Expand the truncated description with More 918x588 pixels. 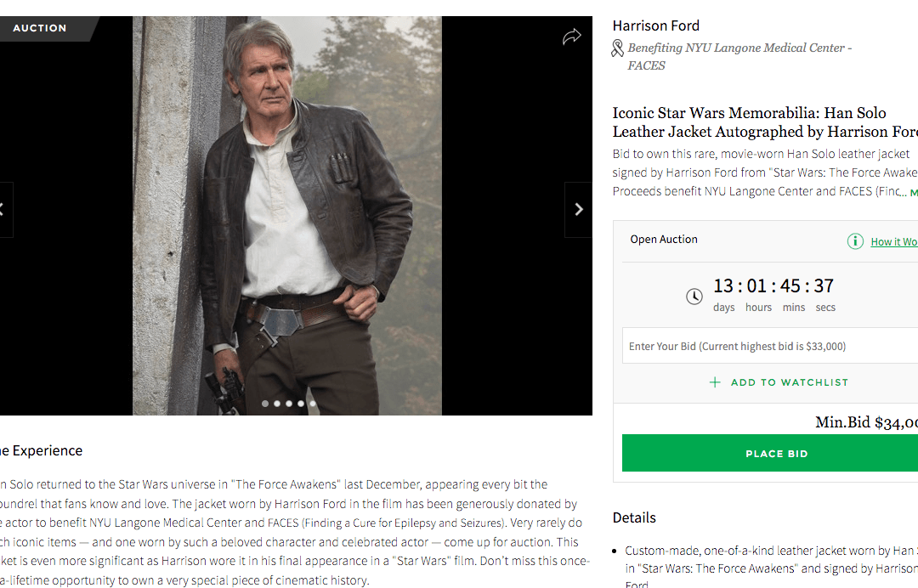click(x=913, y=190)
